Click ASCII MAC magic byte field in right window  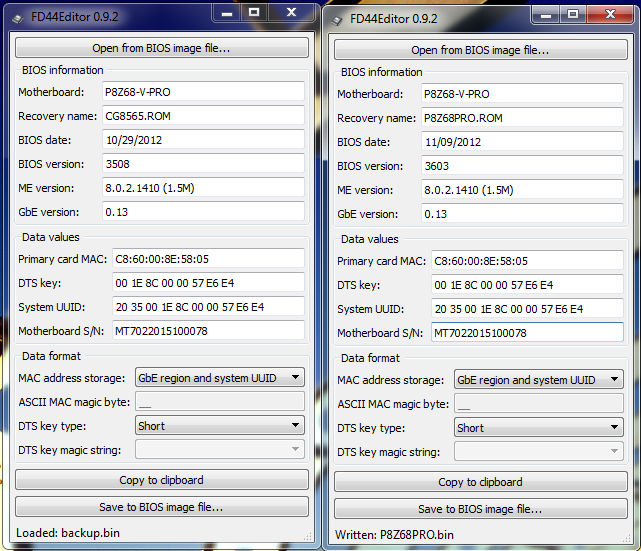tap(539, 403)
